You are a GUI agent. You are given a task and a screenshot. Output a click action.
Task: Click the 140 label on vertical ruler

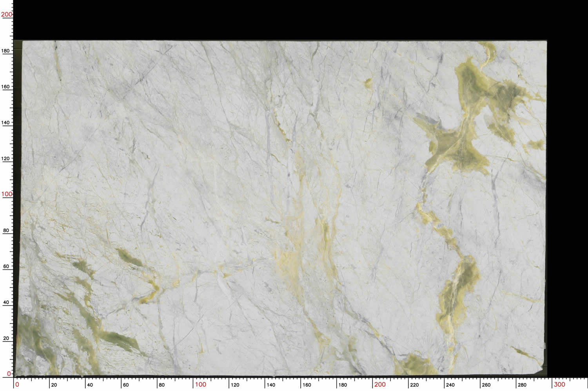tap(5, 122)
